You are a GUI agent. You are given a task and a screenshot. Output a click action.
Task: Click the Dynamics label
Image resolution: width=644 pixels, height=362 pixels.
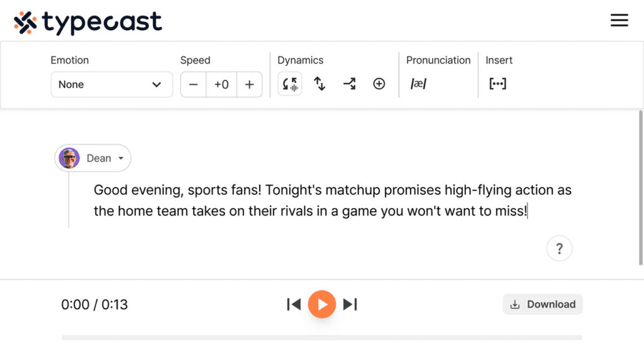tap(300, 60)
